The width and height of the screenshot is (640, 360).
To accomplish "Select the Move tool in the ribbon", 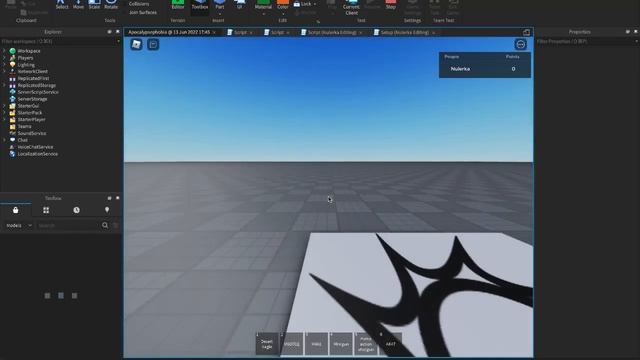I will pyautogui.click(x=78, y=4).
